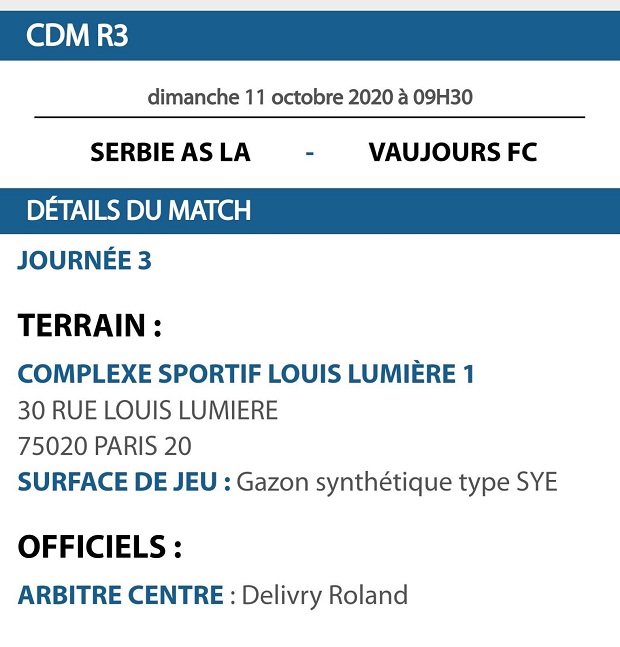Click the OFFICIELS heading

100,547
